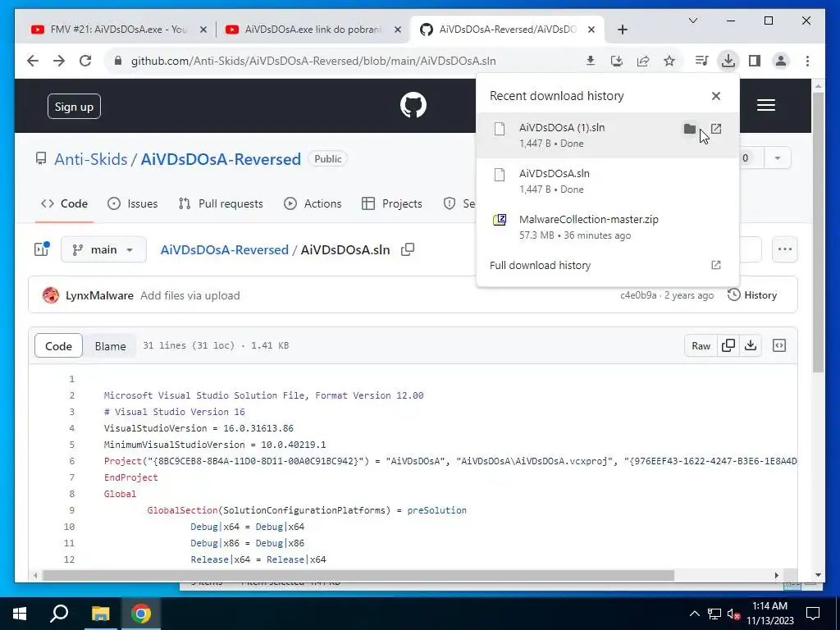Open the media control icon in the Chrome toolbar
Viewport: 840px width, 630px height.
pos(701,61)
